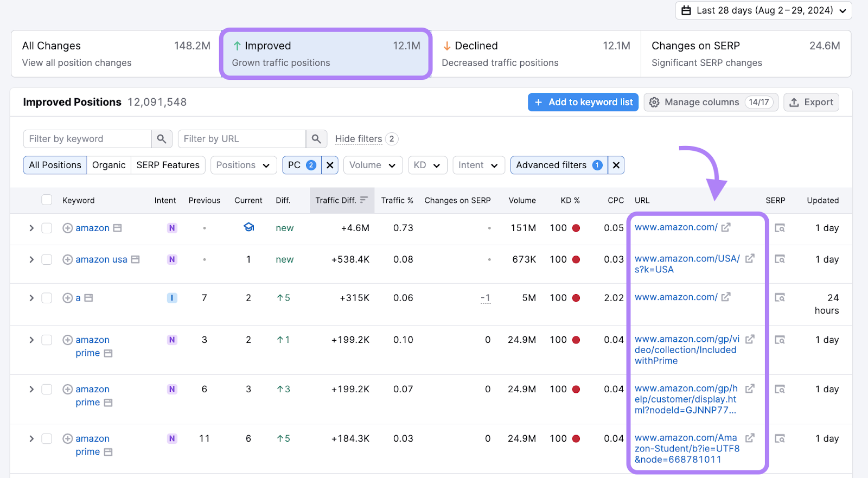
Task: Open SERP snapshot for the withPrime URL row
Action: [x=780, y=340]
